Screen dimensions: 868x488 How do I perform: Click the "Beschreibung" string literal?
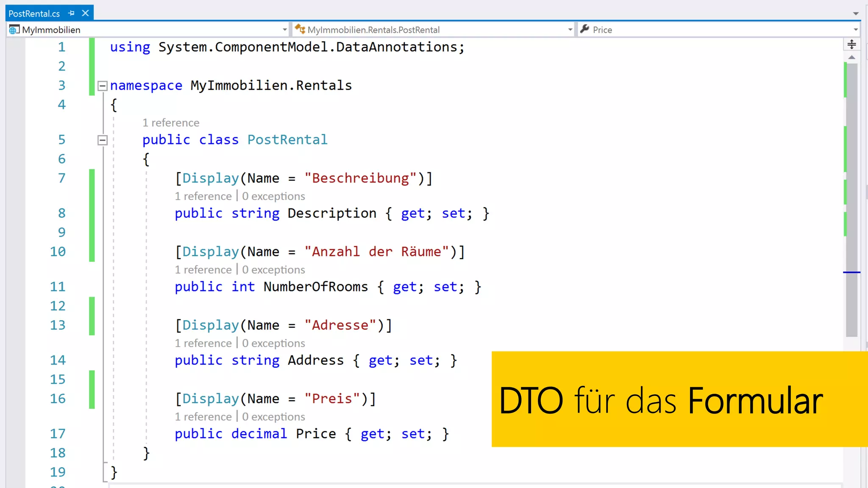point(361,178)
